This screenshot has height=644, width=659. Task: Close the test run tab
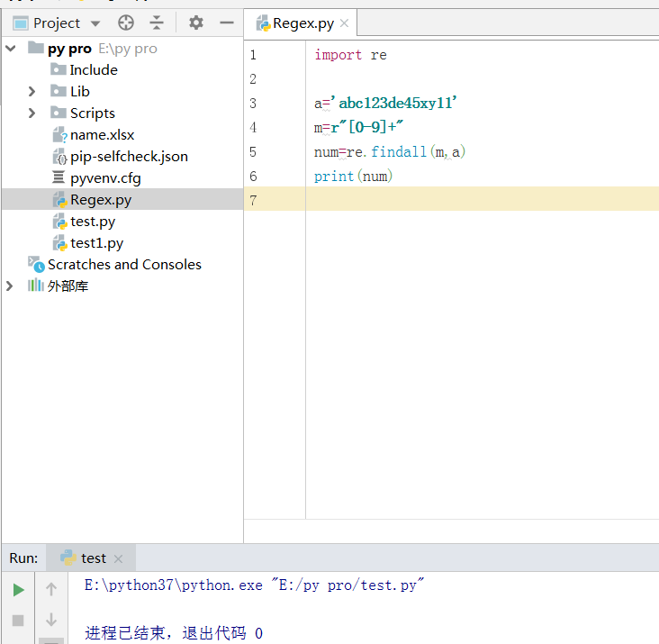118,558
